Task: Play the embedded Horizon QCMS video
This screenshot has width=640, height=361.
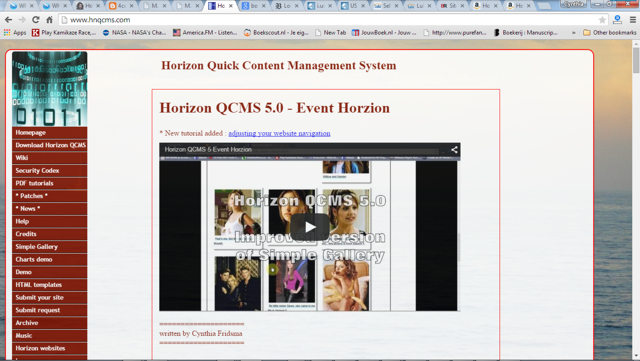Action: [310, 227]
